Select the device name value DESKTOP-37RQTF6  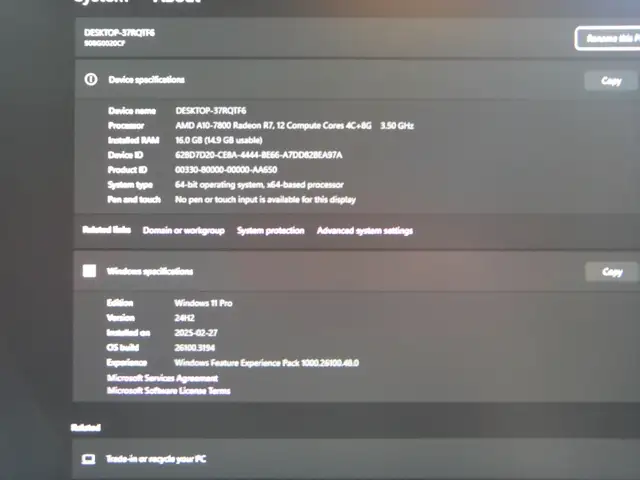click(211, 111)
